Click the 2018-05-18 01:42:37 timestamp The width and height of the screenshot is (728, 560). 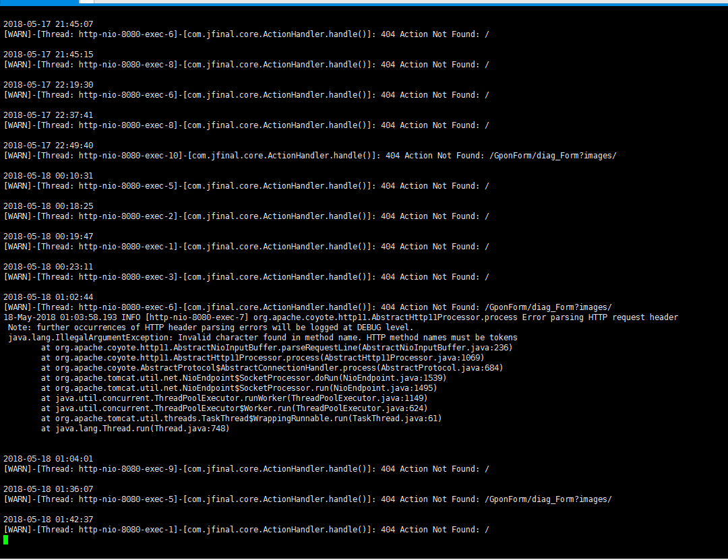[x=49, y=520]
